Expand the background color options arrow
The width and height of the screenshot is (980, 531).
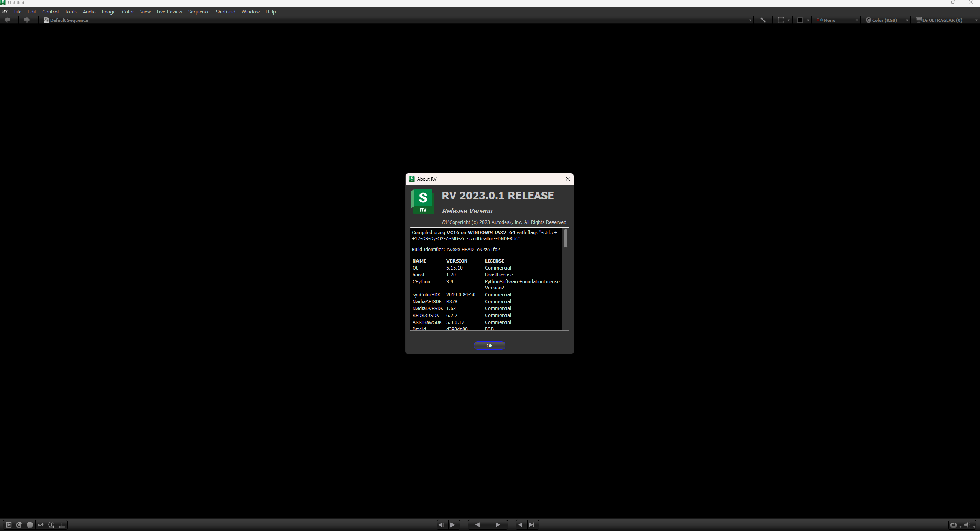click(808, 20)
